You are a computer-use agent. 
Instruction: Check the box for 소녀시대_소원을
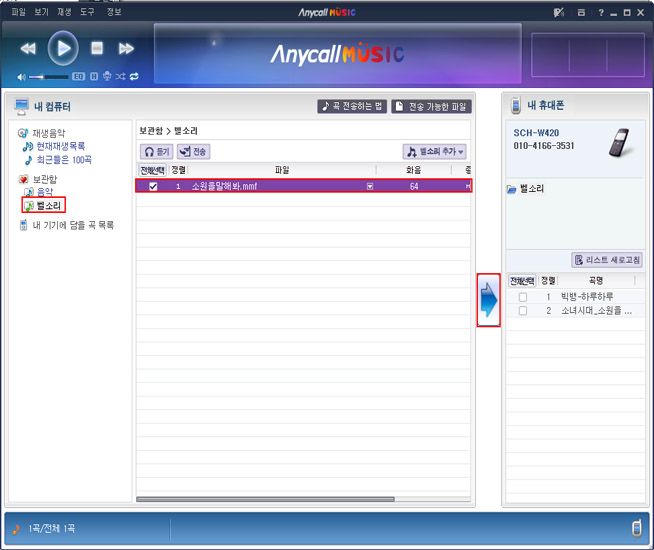[x=523, y=311]
